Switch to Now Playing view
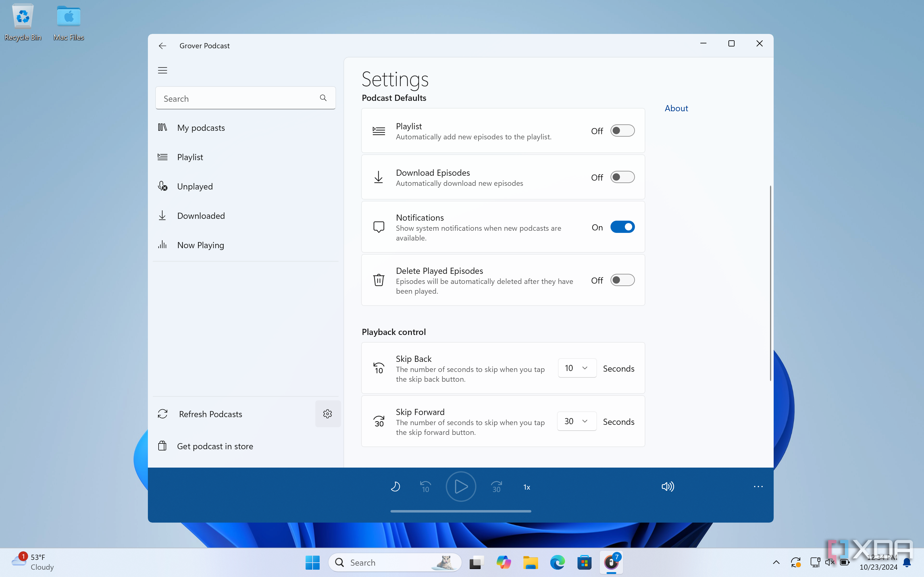The image size is (924, 577). (245, 245)
